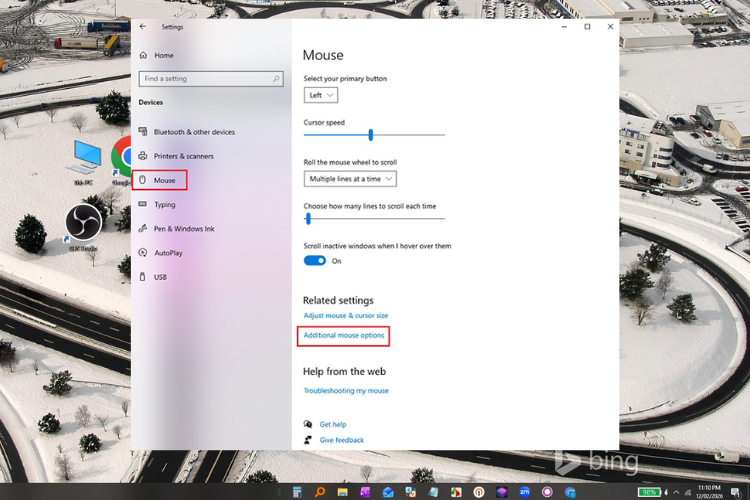Click the printer icon in sidebar

143,156
